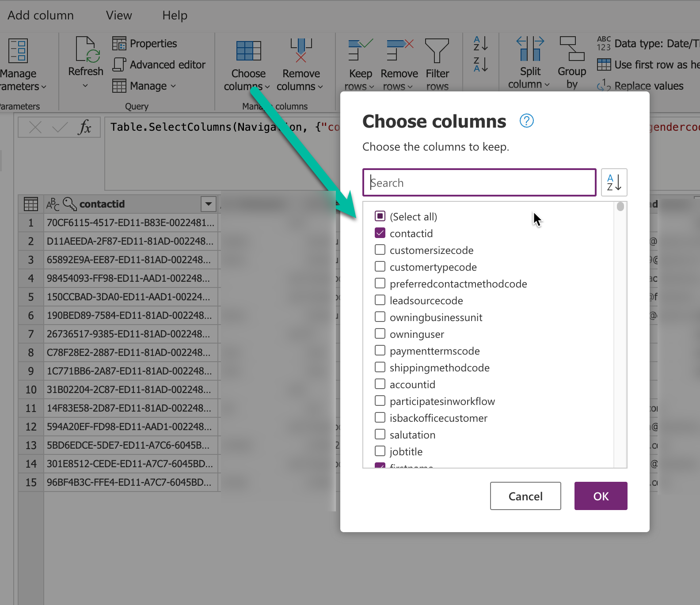Click the Remove rows icon

pos(399,49)
